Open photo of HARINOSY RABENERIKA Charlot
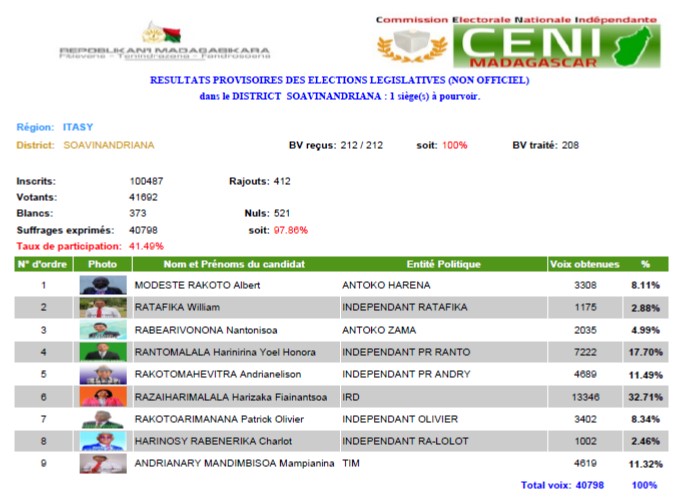The image size is (685, 501). [103, 441]
